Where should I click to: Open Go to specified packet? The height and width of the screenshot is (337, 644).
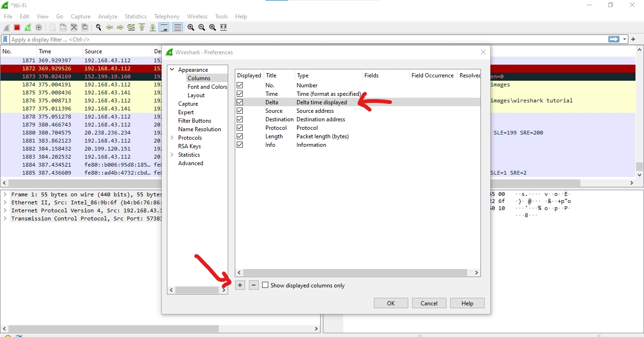(x=131, y=27)
